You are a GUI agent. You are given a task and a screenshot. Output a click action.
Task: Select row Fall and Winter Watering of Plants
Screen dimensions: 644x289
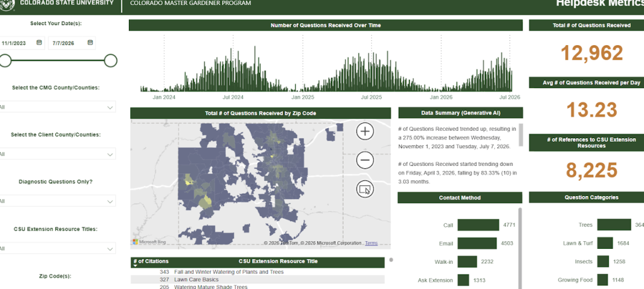point(257,272)
